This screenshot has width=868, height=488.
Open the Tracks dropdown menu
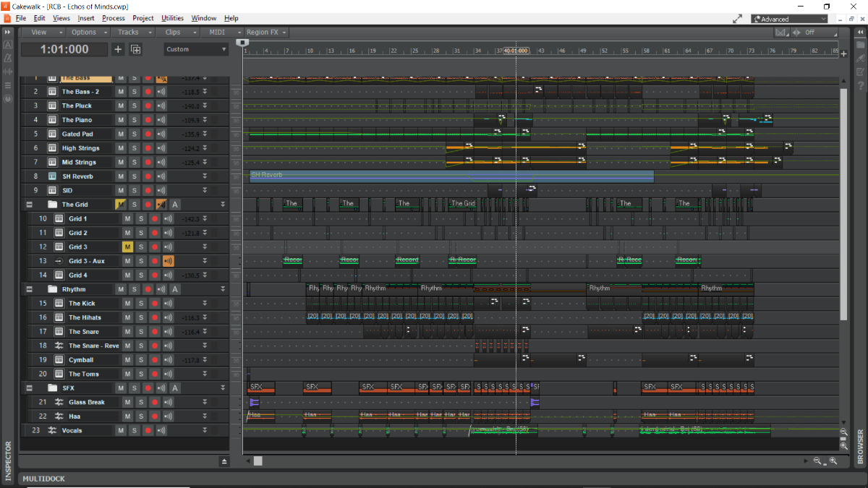(x=133, y=33)
